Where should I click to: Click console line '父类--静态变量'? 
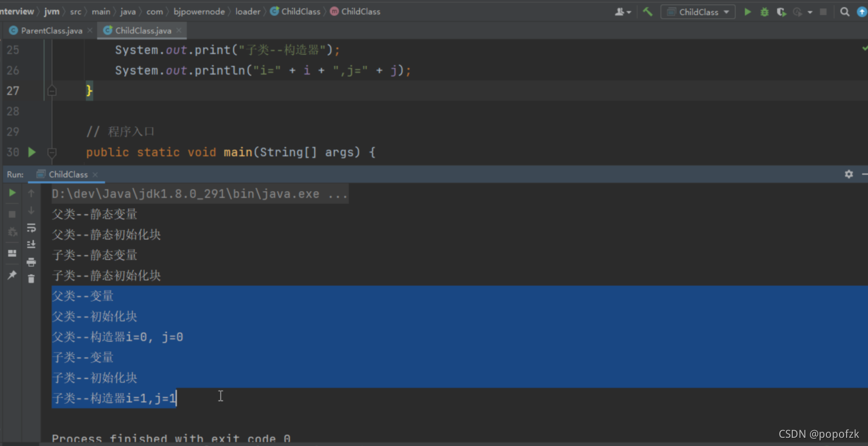[x=94, y=214]
